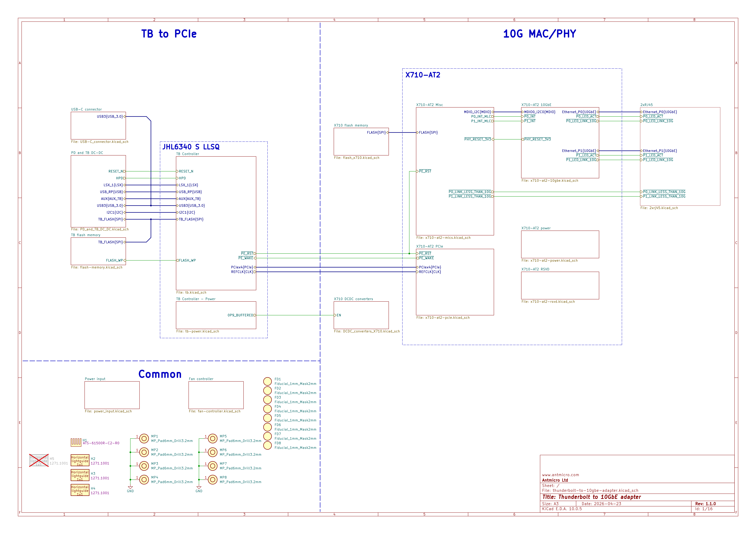Select the MP5 mounting pad symbol

(x=213, y=439)
